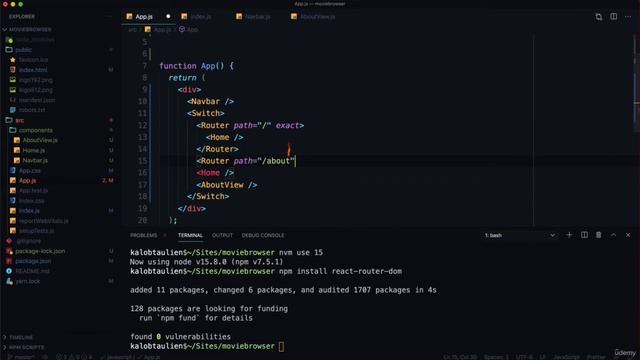Click the unsaved dot on App.js tab
The image size is (640, 360).
tap(168, 17)
